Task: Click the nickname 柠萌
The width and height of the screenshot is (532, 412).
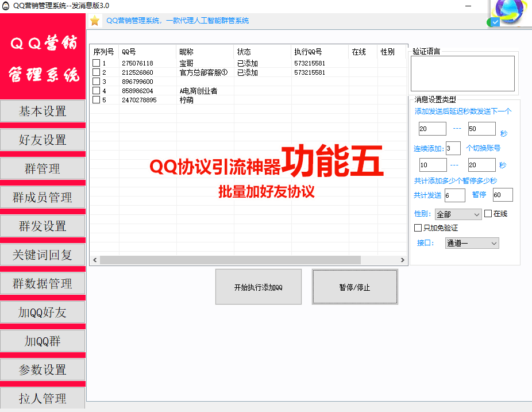Action: (x=186, y=100)
